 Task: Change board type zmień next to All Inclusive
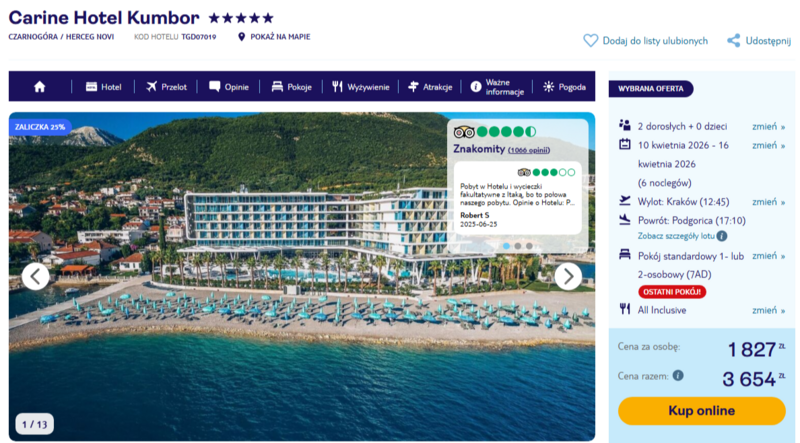768,310
